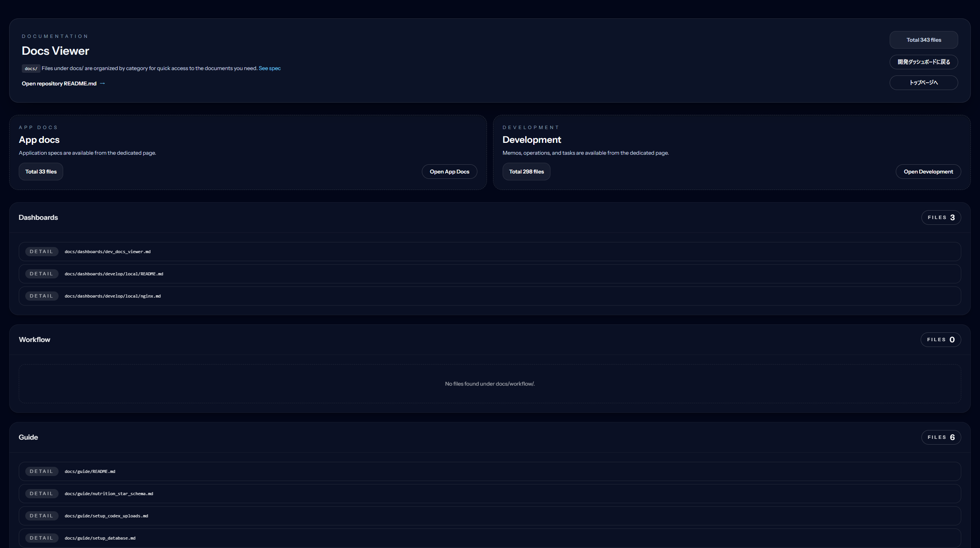
Task: Open App Docs page
Action: (x=449, y=171)
